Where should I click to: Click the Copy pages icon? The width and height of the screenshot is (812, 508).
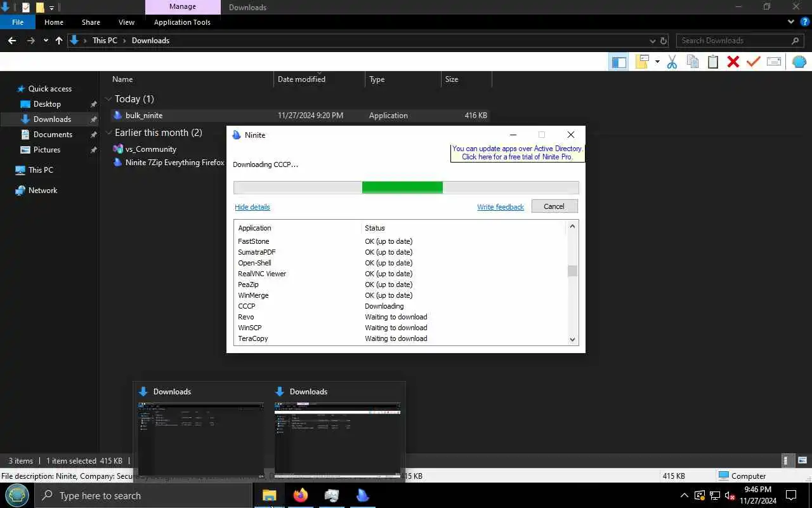point(693,62)
